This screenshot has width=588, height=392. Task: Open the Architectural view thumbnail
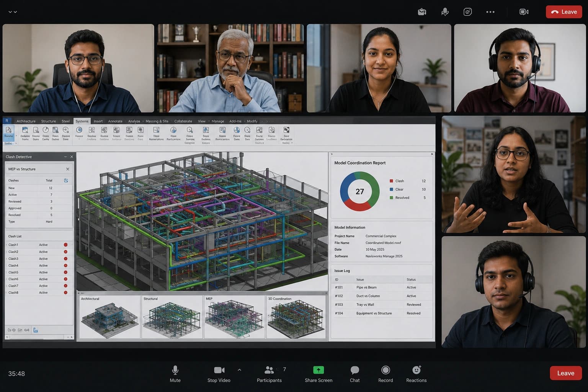(x=109, y=317)
